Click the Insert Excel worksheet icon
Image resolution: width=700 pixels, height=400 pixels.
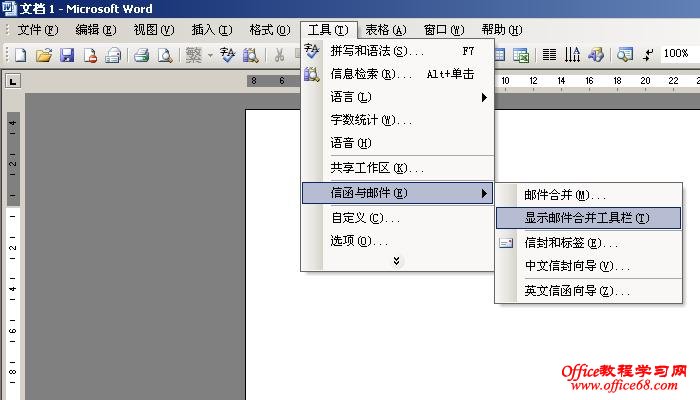[x=521, y=55]
